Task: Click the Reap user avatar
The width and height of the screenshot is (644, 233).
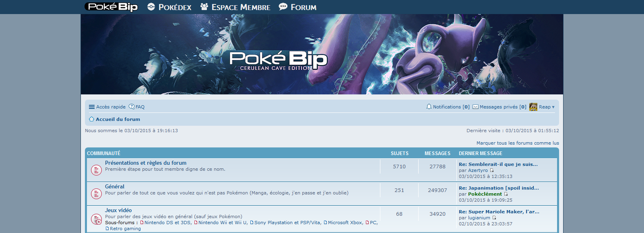Action: click(533, 107)
